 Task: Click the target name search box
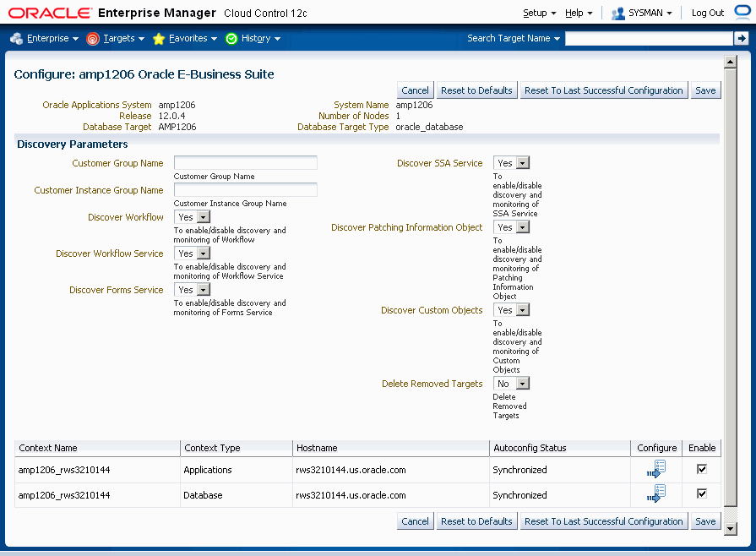[x=649, y=38]
